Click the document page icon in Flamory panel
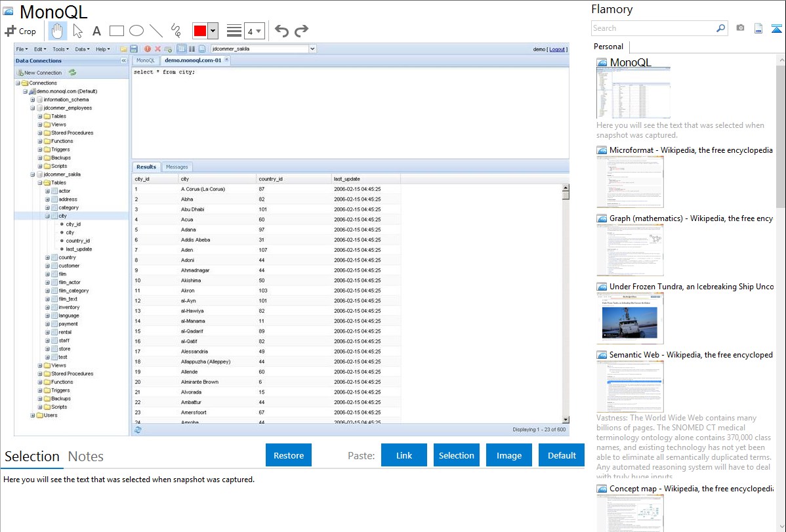 click(x=758, y=28)
